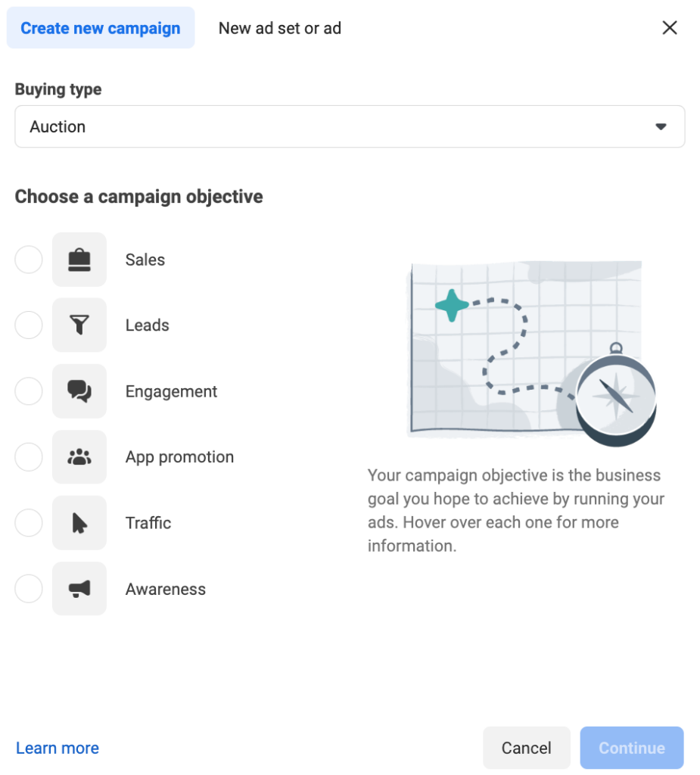Viewport: 700px width, 775px height.
Task: Choose the Engagement radio button
Action: pos(29,391)
